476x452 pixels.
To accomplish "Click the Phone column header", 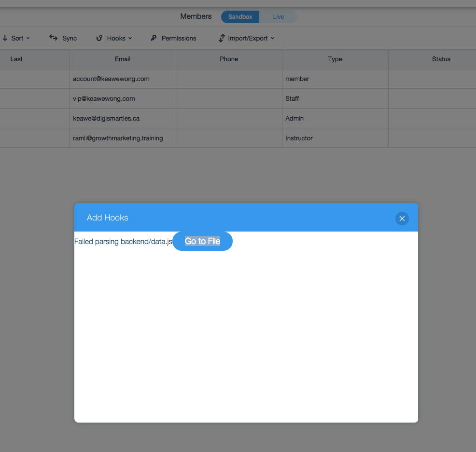I will pyautogui.click(x=229, y=59).
